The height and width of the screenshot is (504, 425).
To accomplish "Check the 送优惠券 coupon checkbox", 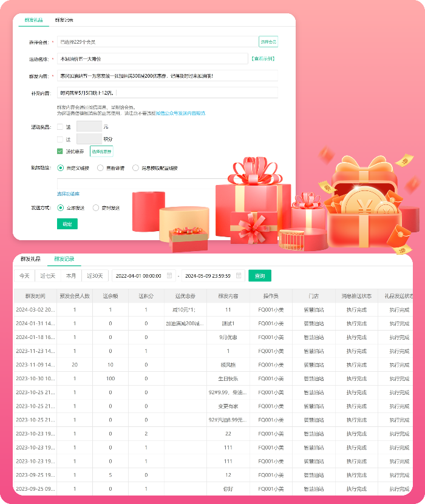I will coord(60,151).
